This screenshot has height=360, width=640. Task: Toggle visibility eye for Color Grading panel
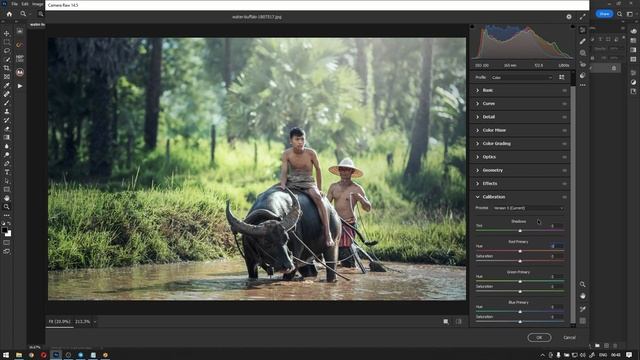(564, 144)
